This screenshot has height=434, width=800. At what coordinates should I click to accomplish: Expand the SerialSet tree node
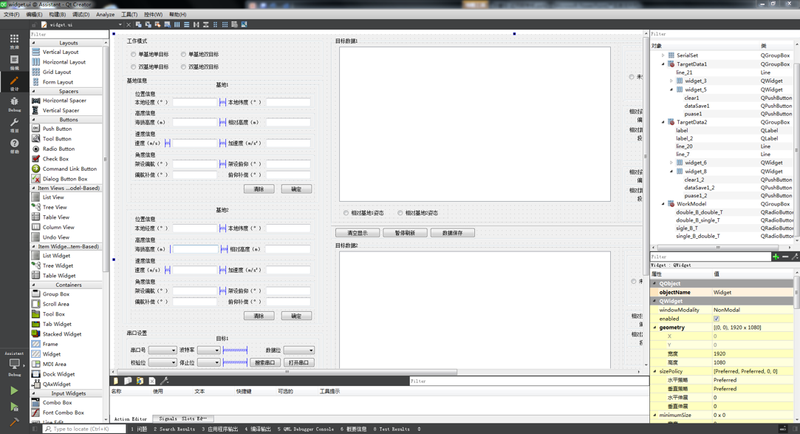663,55
